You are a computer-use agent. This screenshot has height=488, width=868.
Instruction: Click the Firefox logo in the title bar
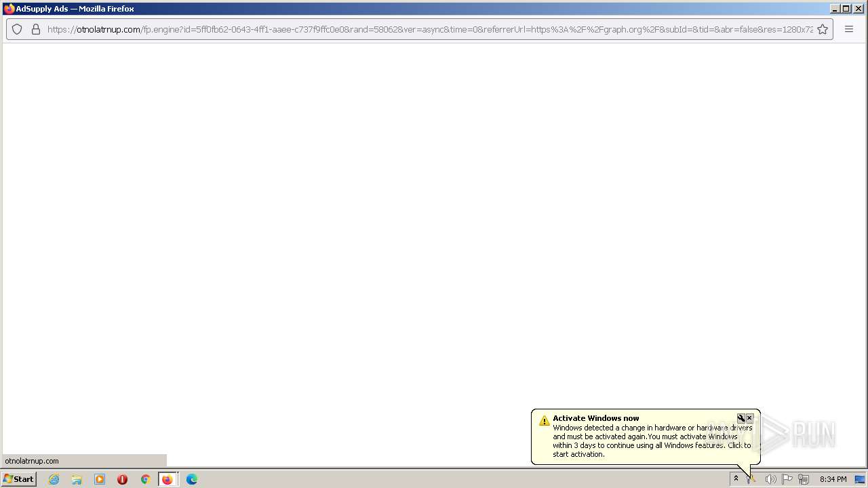click(x=9, y=9)
